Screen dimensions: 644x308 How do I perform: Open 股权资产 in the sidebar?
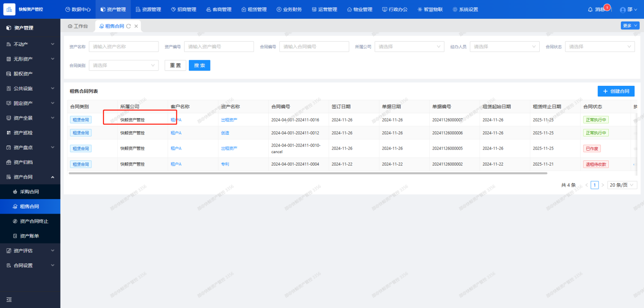tap(30, 74)
